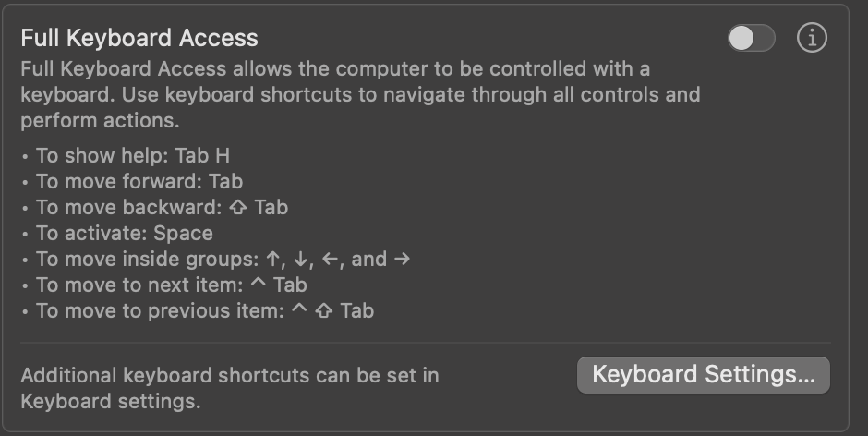
Task: Open the Full Keyboard Access info icon
Action: click(x=812, y=38)
